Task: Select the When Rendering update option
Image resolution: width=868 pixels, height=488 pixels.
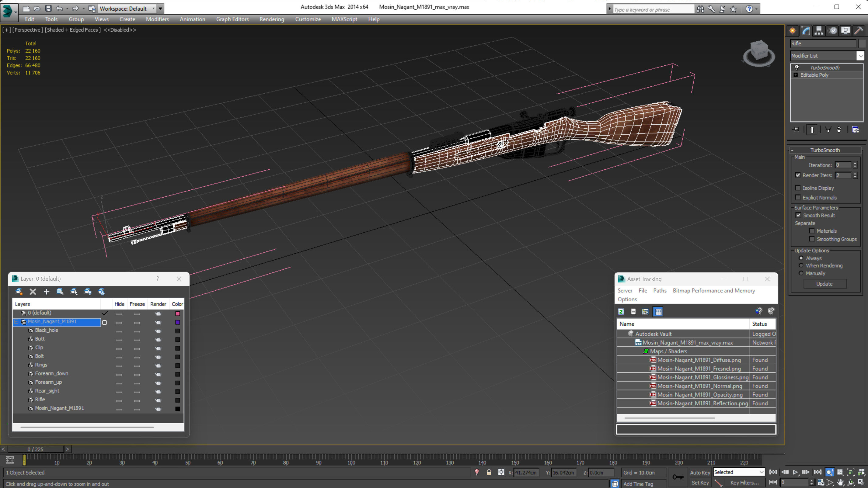Action: pyautogui.click(x=801, y=265)
